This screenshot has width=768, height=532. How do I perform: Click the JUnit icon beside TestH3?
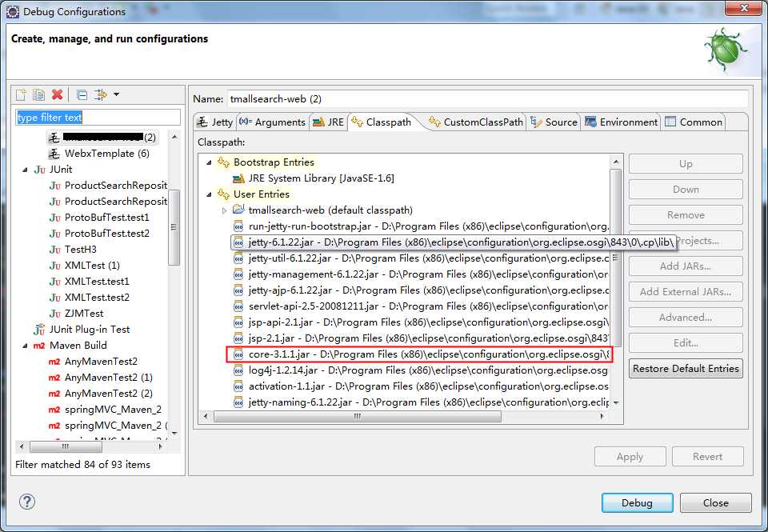(x=55, y=250)
